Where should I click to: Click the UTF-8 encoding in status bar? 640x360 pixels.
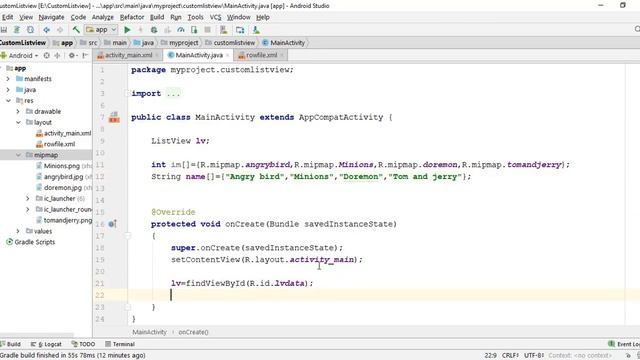pyautogui.click(x=533, y=356)
